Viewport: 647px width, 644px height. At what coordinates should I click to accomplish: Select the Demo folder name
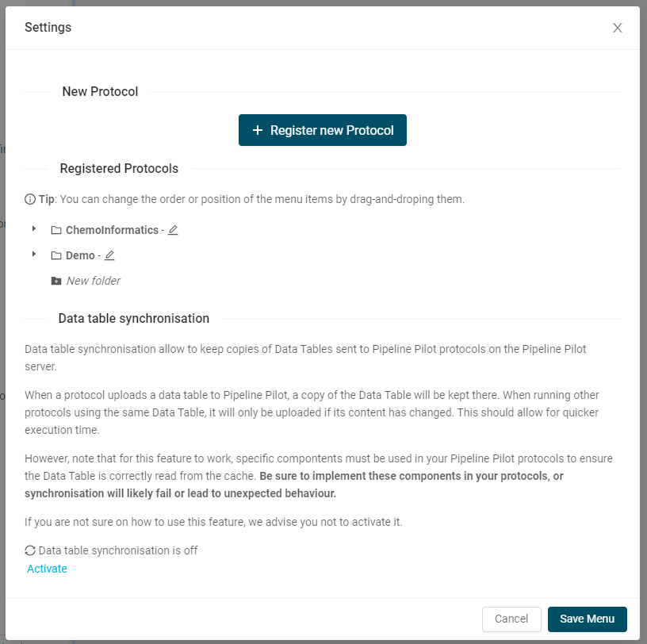coord(80,255)
